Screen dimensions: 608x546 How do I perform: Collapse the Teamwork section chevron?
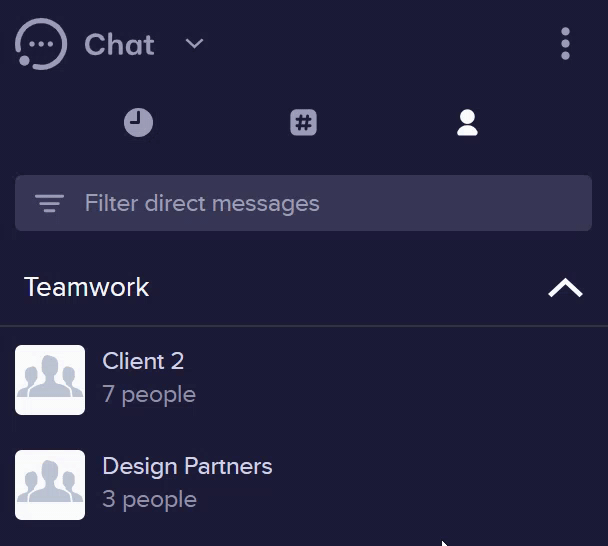coord(565,287)
